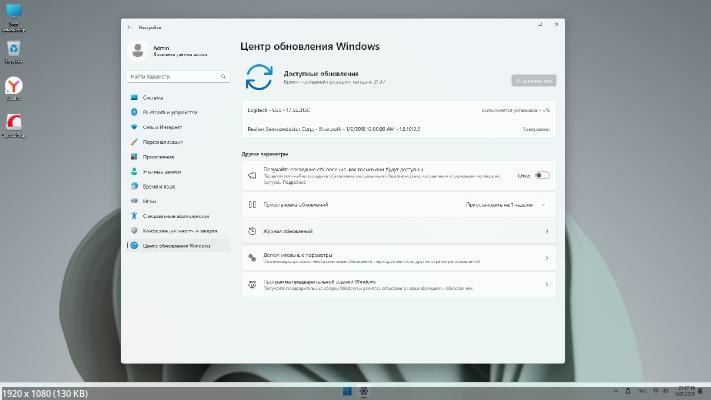The height and width of the screenshot is (400, 711).
Task: Open Приложения via its grid icon
Action: coord(134,156)
